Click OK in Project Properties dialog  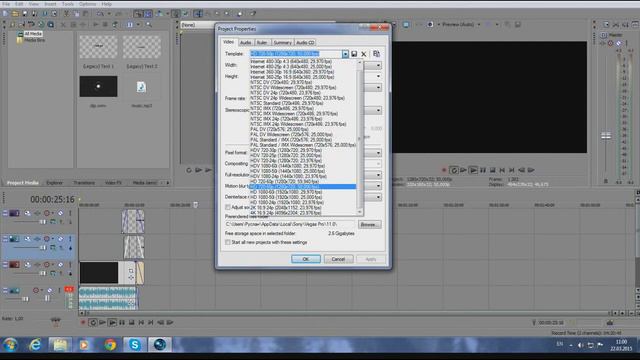[x=306, y=259]
